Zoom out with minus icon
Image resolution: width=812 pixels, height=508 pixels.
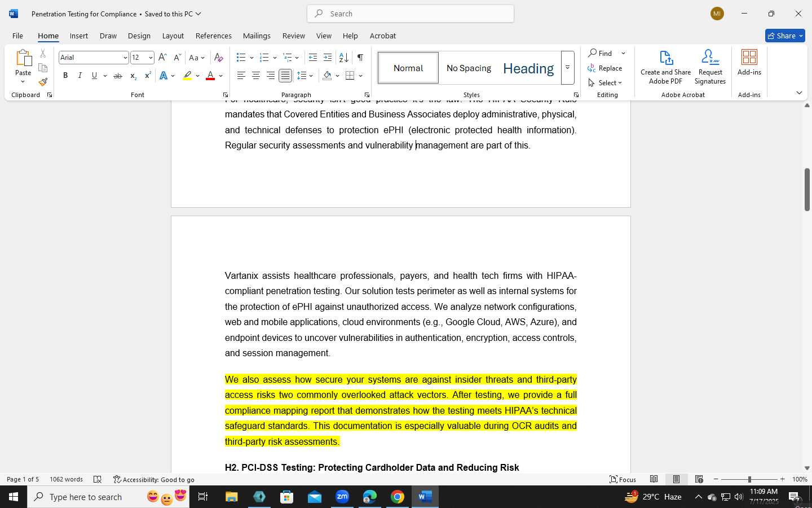[x=716, y=479]
